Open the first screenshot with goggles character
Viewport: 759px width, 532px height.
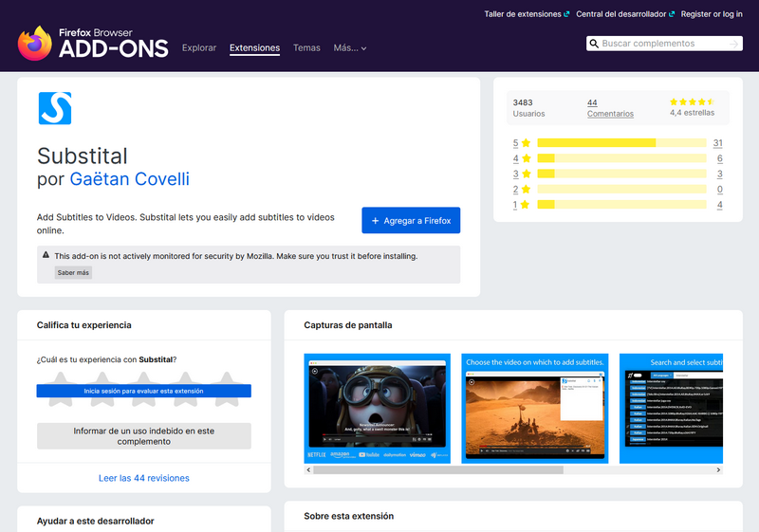[377, 409]
